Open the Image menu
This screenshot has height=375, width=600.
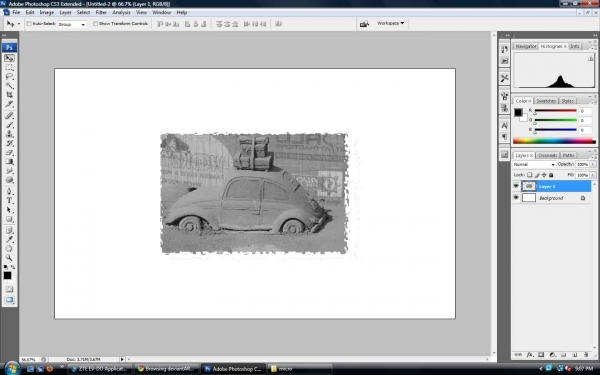pyautogui.click(x=47, y=13)
